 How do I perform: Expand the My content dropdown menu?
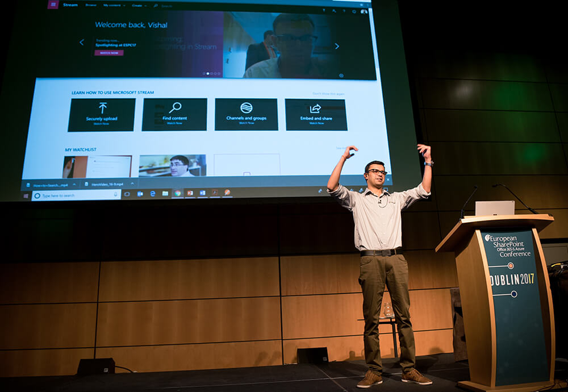click(x=116, y=5)
